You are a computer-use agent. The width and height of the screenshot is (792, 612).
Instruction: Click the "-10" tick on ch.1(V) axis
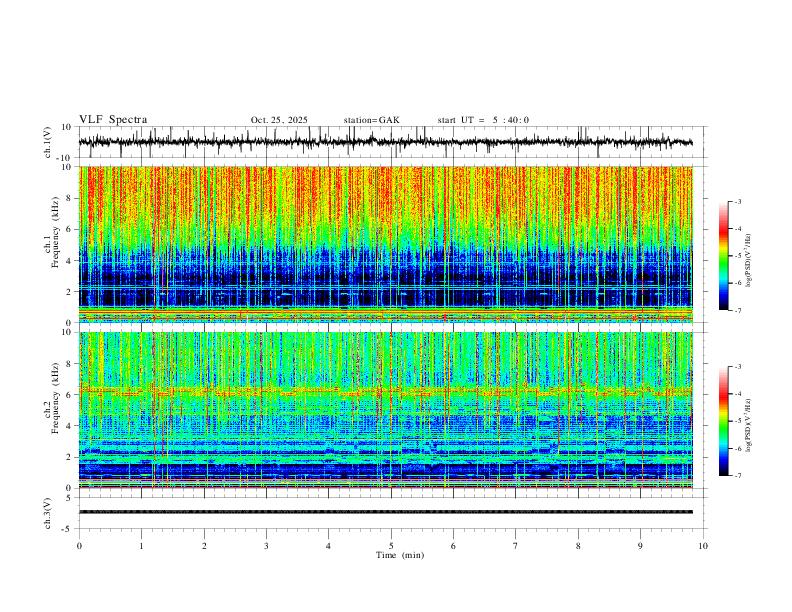coord(66,158)
